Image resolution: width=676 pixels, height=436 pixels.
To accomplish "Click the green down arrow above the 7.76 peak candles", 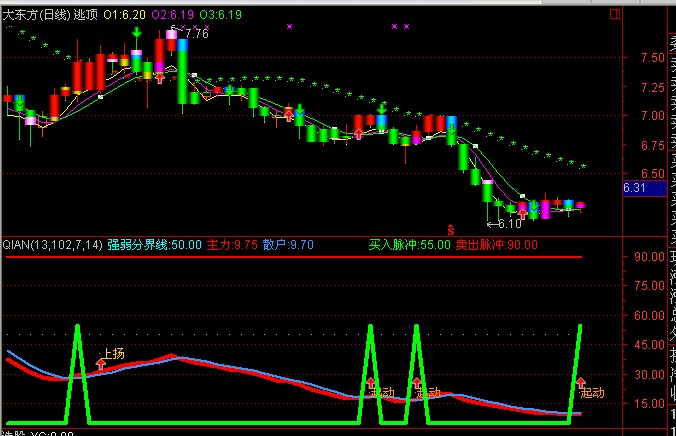I will tap(135, 35).
